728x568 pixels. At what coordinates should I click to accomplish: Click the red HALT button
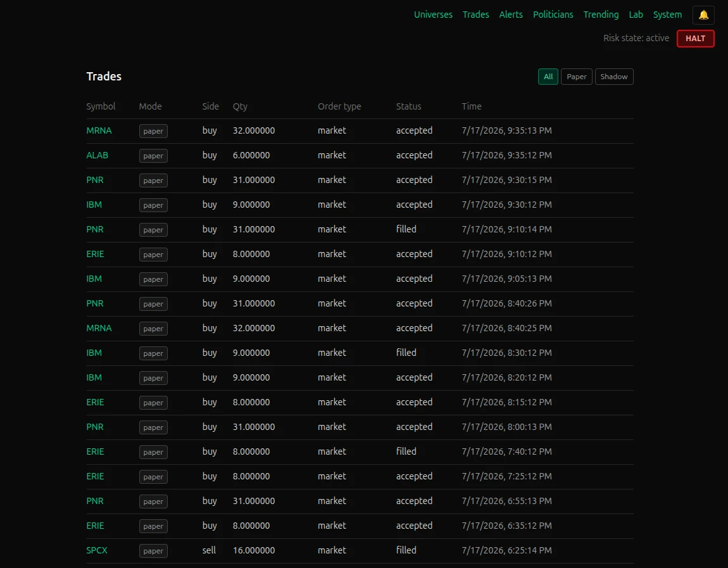[x=695, y=39]
